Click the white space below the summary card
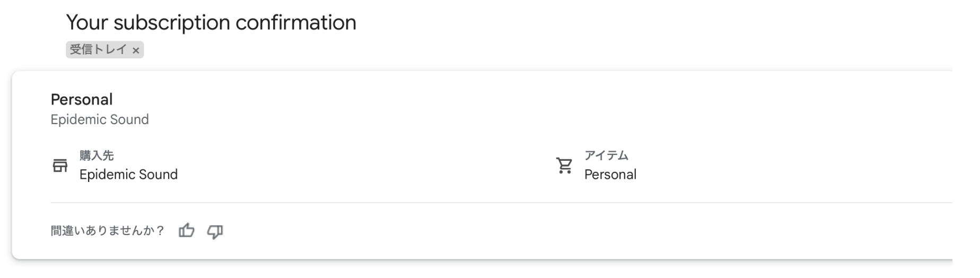Image resolution: width=980 pixels, height=278 pixels. pyautogui.click(x=477, y=271)
